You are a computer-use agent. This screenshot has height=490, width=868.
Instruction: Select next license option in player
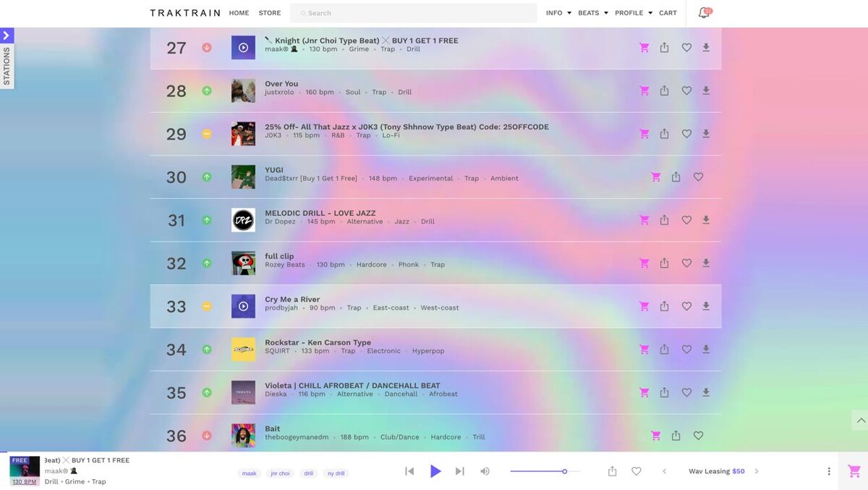tap(757, 471)
